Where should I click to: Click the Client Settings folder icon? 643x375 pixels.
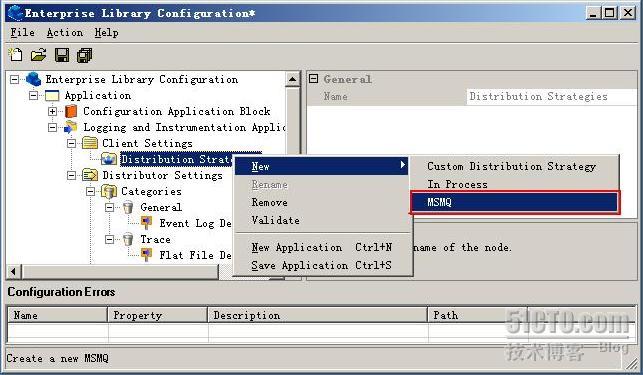click(x=90, y=143)
